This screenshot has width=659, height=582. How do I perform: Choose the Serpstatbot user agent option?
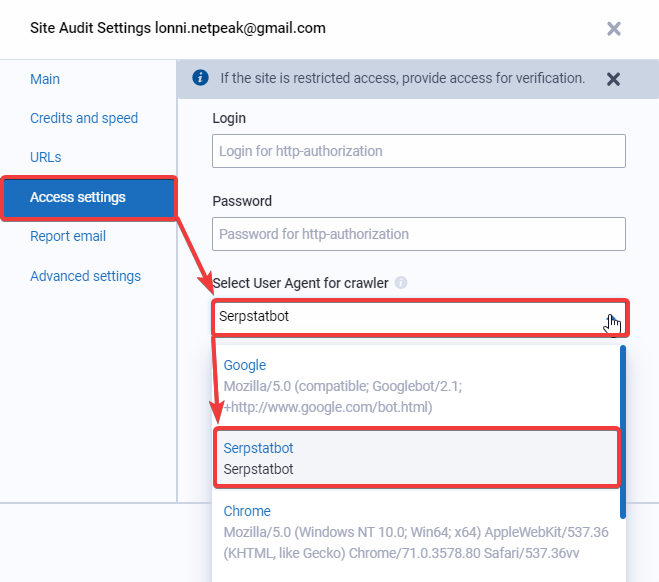(x=416, y=458)
